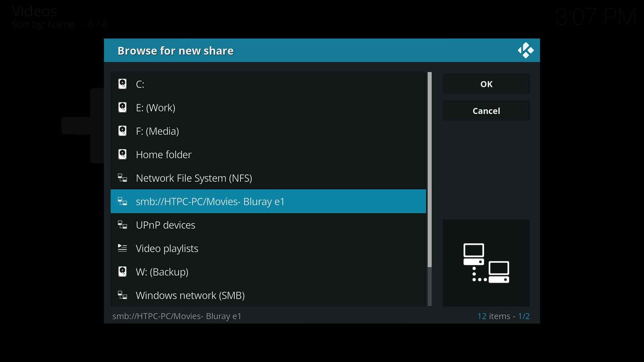
Task: Select the W: (Backup) drive label
Action: (x=162, y=272)
